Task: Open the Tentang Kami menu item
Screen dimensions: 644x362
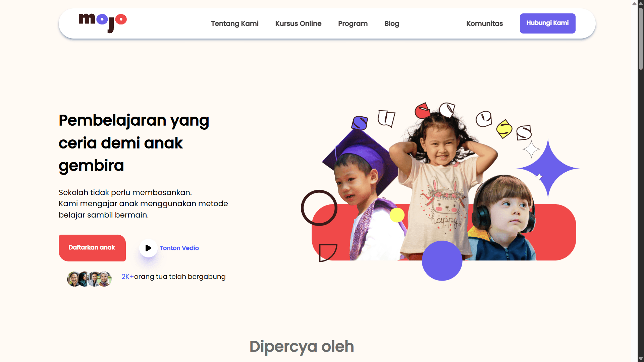Action: tap(235, 23)
